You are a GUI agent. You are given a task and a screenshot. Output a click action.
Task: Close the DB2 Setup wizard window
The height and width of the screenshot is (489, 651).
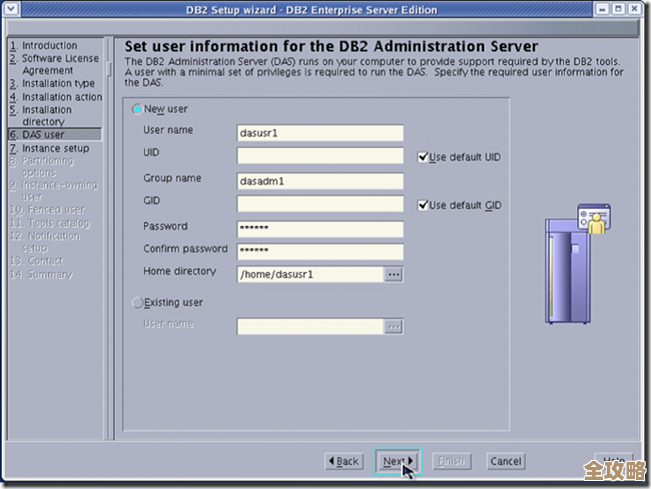pos(636,10)
